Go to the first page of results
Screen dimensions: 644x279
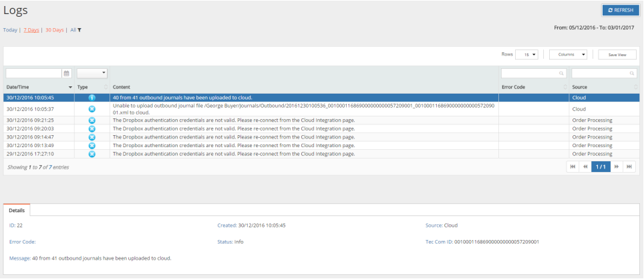(x=573, y=167)
